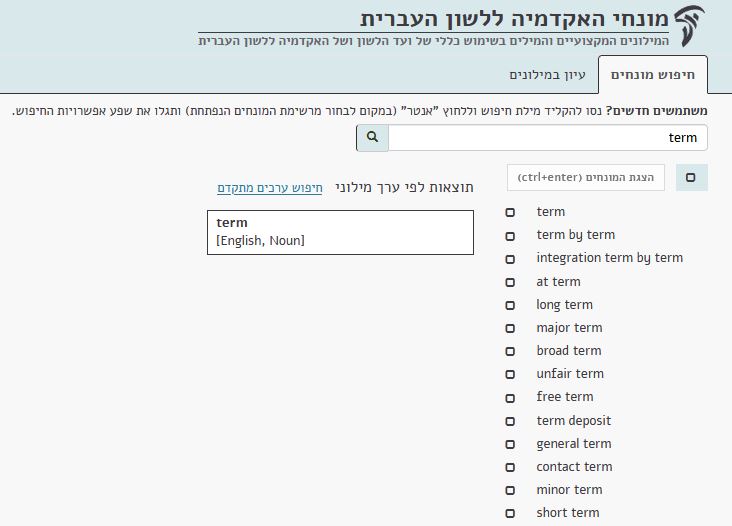Viewport: 732px width, 526px height.
Task: Click the magnifier search button
Action: click(372, 138)
